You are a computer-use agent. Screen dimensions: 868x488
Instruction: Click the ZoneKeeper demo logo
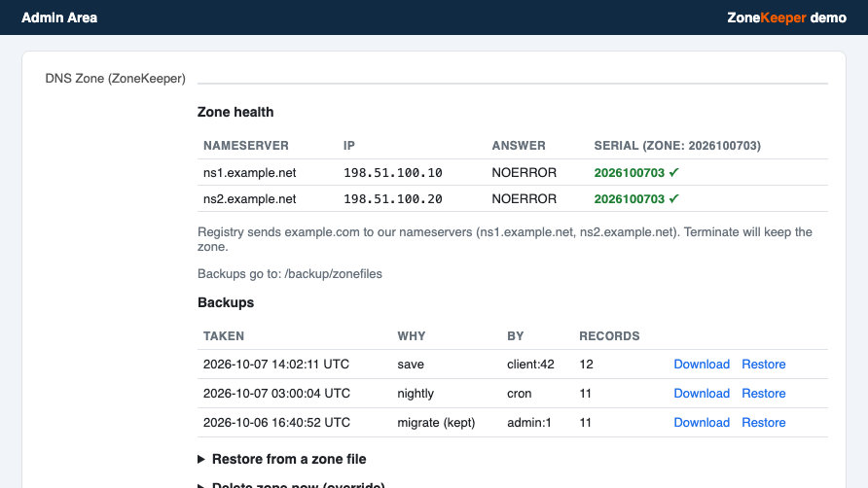pyautogui.click(x=786, y=17)
